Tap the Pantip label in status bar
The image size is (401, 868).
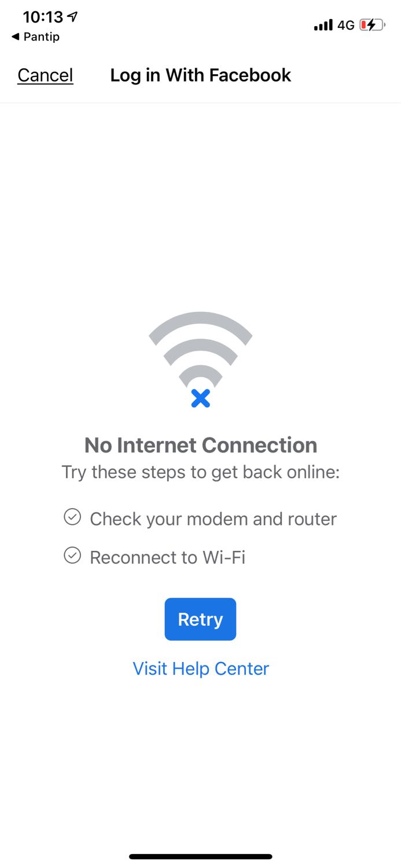41,36
